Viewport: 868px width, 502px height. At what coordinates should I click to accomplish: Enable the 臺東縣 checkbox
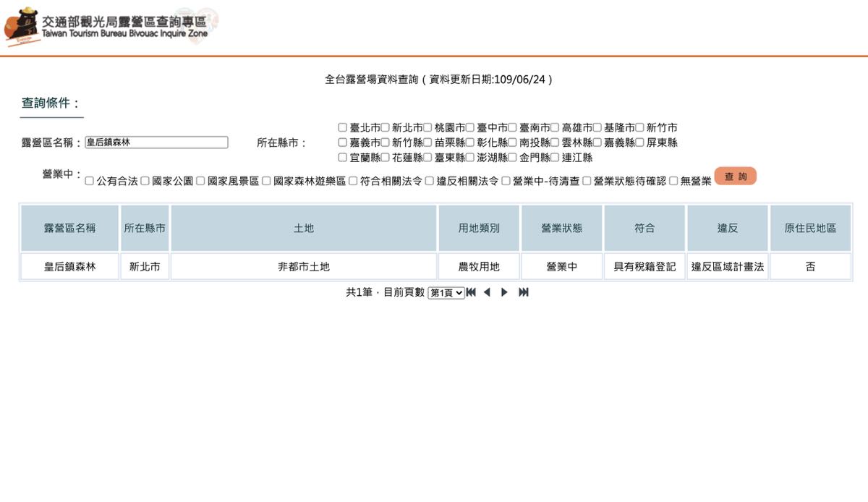click(428, 157)
